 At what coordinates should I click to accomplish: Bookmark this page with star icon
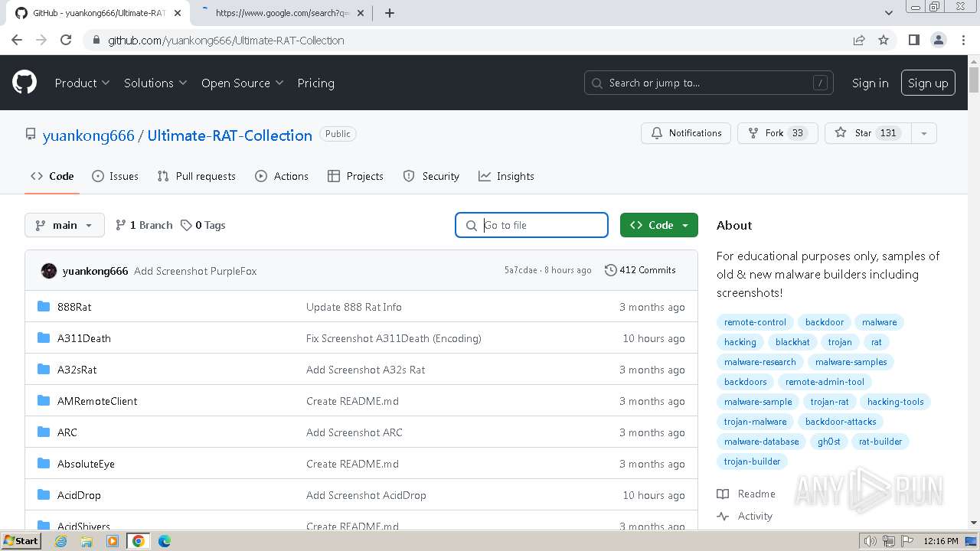[x=884, y=40]
